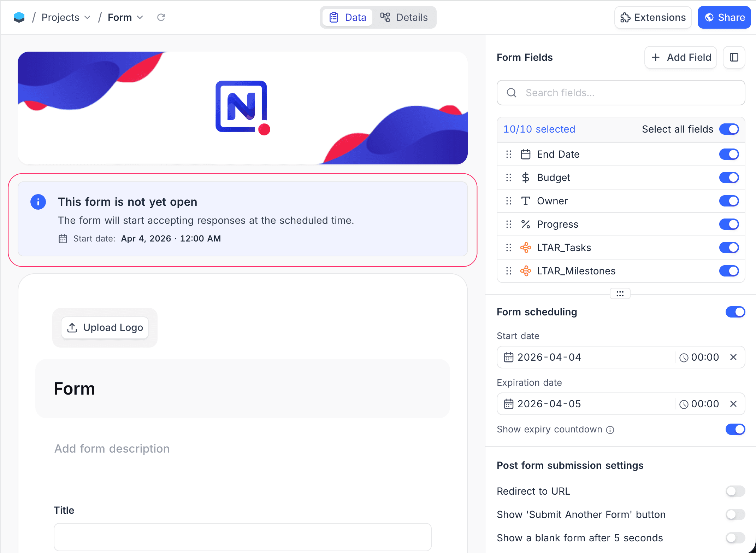Click the info icon in the notice banner

point(38,202)
